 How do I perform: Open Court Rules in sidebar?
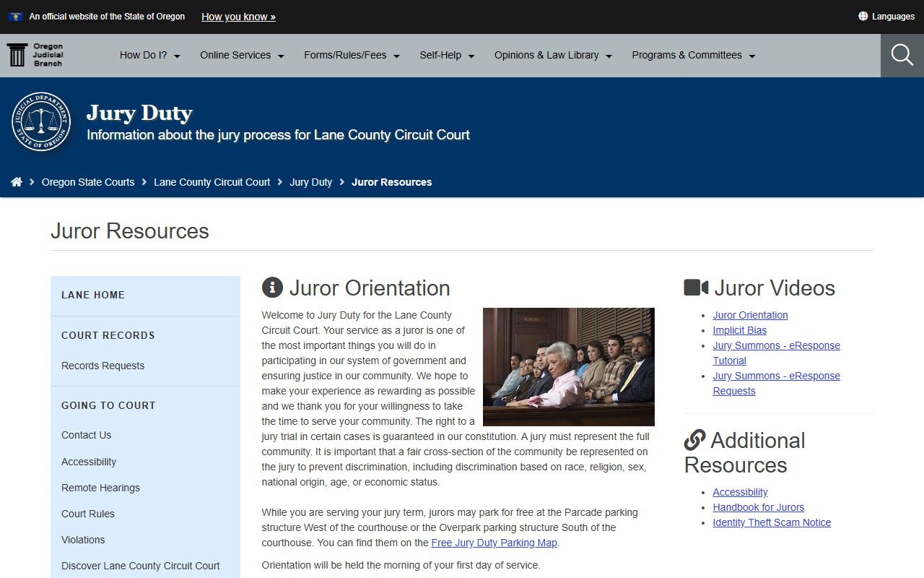point(88,514)
